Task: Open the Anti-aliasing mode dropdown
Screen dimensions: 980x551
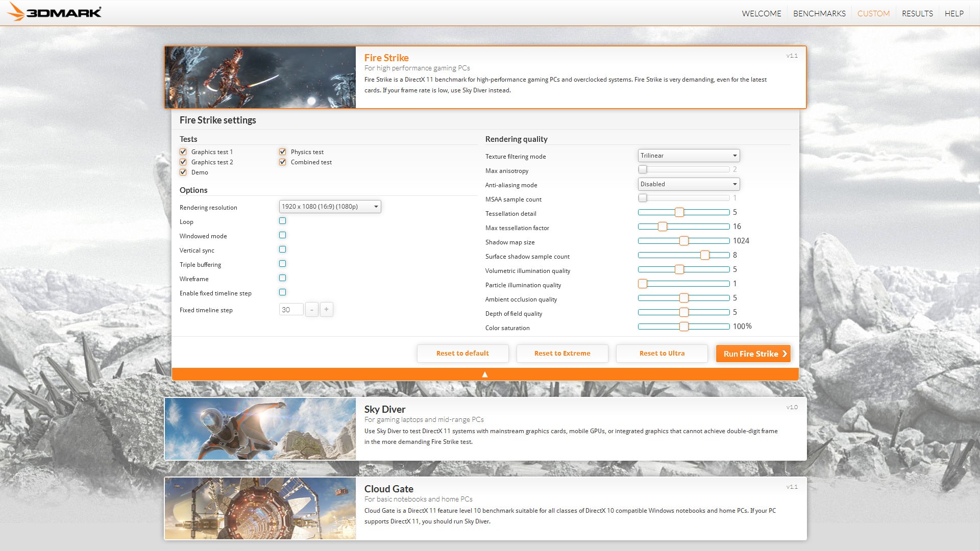Action: 689,184
